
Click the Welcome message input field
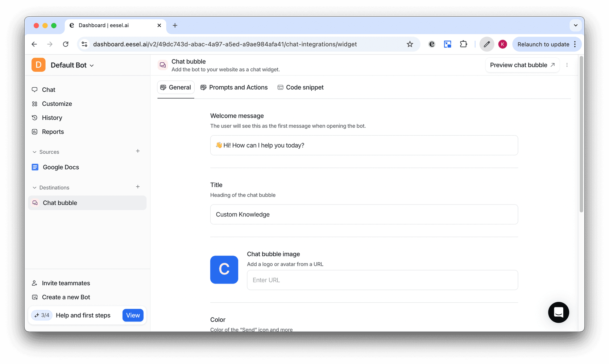pos(364,145)
